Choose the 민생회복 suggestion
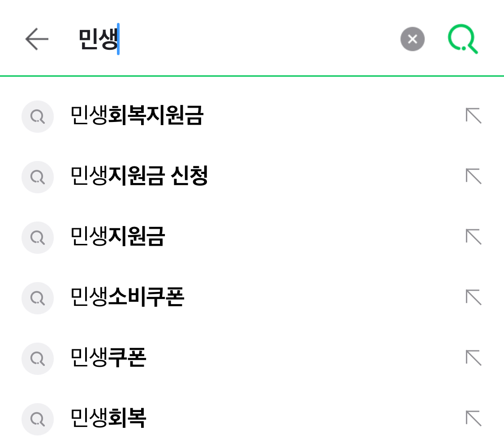 (x=109, y=419)
